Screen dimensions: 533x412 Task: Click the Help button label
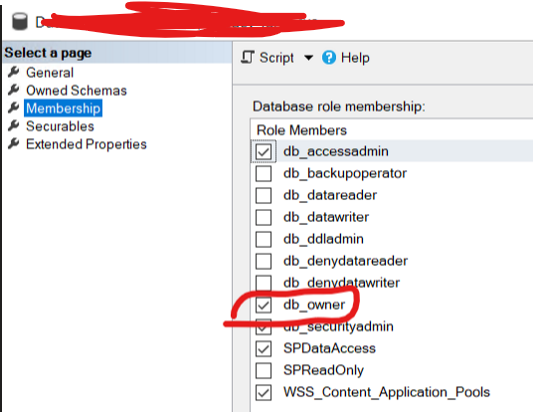click(355, 57)
